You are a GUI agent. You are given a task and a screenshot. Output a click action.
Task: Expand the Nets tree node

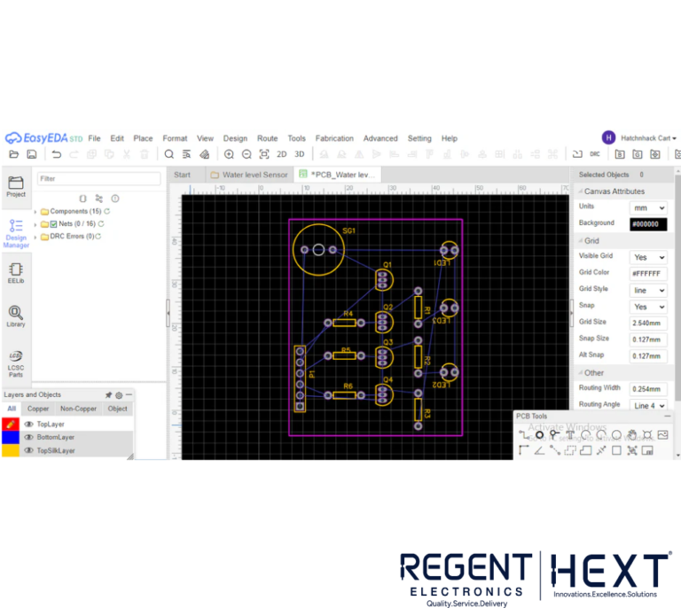(x=35, y=224)
